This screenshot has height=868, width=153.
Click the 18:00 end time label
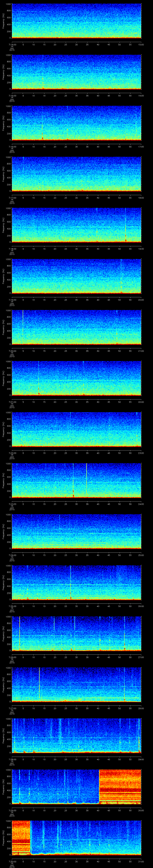(141, 197)
